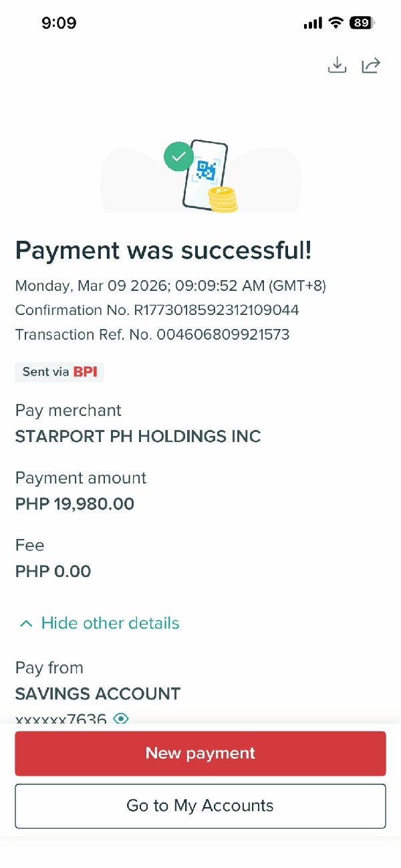This screenshot has height=868, width=401.
Task: Go to My Accounts
Action: point(200,806)
